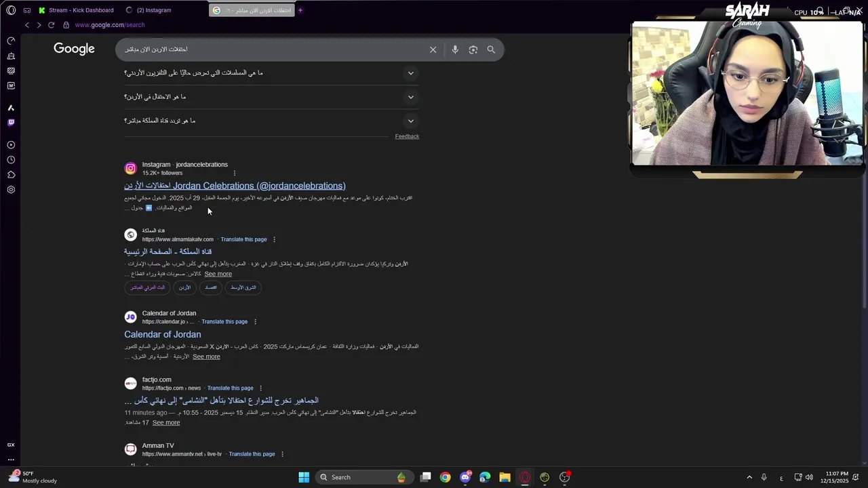Screen dimensions: 868x488
Task: Select the active Google search results tab
Action: coord(252,10)
